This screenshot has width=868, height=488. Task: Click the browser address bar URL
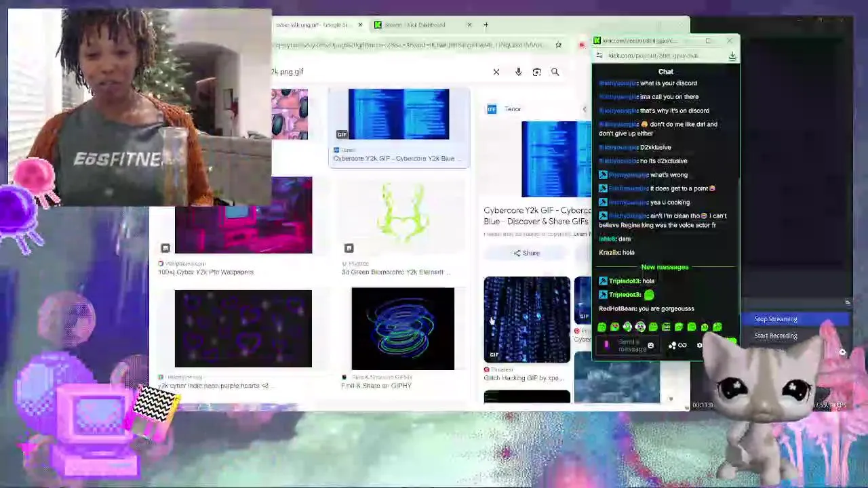point(410,45)
